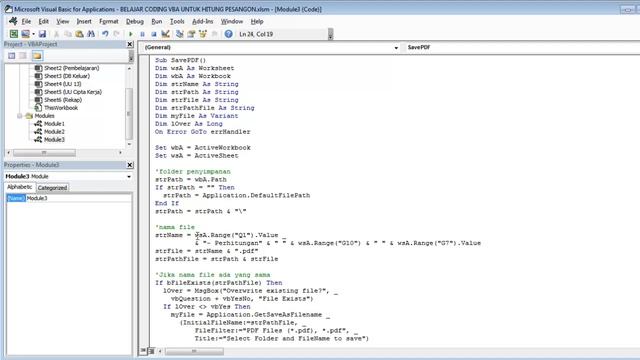
Task: Open the Run menu
Action: [x=157, y=21]
